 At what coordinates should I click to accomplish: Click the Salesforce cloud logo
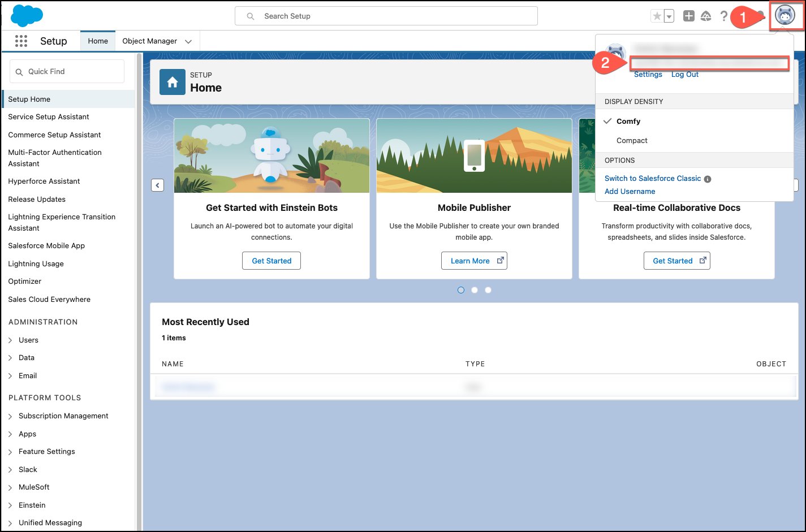27,16
